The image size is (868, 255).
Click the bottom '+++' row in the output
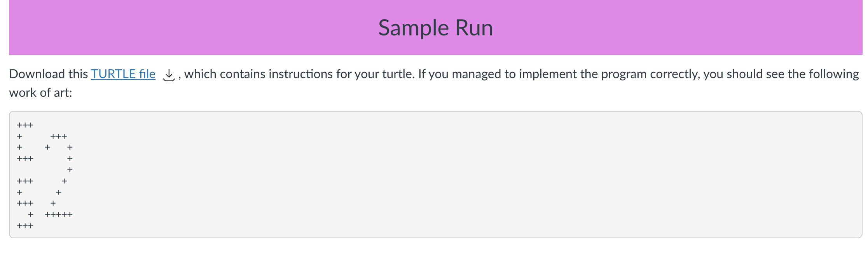25,226
